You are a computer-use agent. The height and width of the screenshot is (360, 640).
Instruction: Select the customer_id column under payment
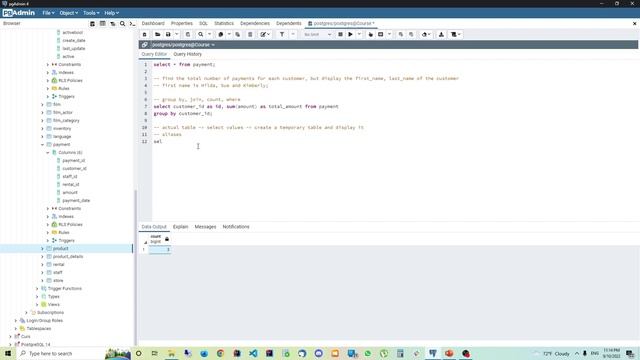[74, 169]
